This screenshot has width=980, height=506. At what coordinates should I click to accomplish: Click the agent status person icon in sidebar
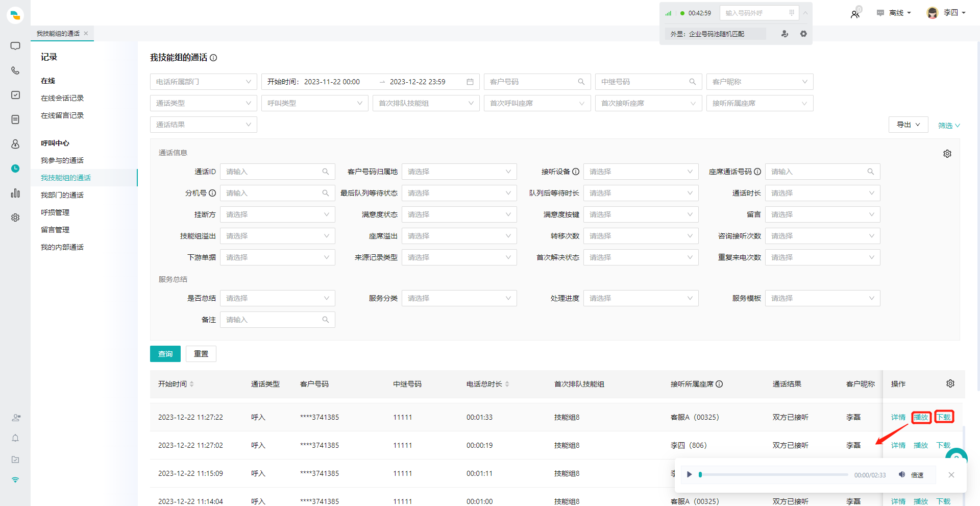[16, 417]
